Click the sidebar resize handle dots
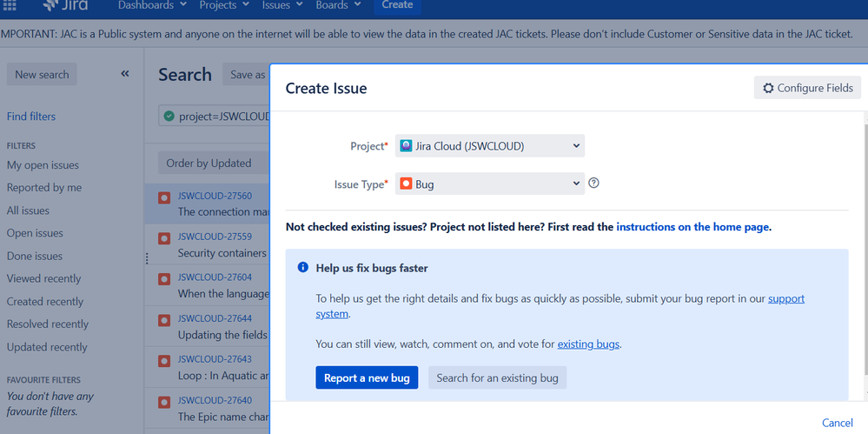This screenshot has height=434, width=868. (x=147, y=258)
